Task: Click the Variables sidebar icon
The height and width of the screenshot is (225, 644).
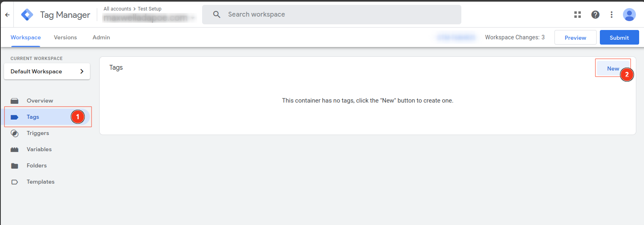Action: [15, 150]
